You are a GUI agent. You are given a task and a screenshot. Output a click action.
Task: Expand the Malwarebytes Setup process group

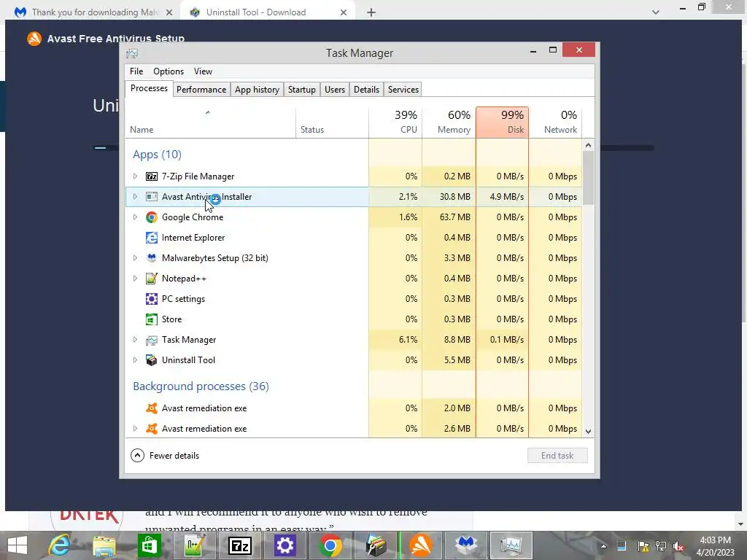[x=135, y=258]
